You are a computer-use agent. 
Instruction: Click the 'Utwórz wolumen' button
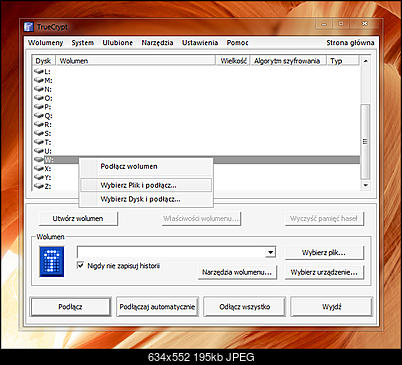78,219
